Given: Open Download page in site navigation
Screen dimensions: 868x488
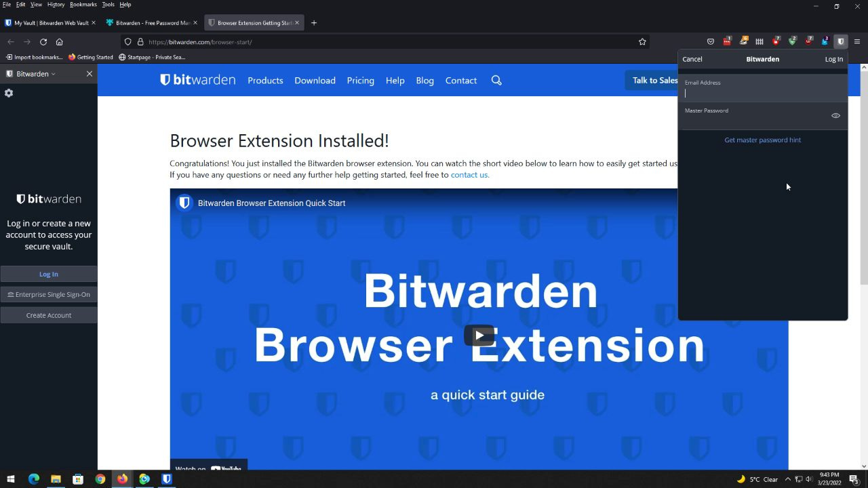Looking at the screenshot, I should coord(315,80).
